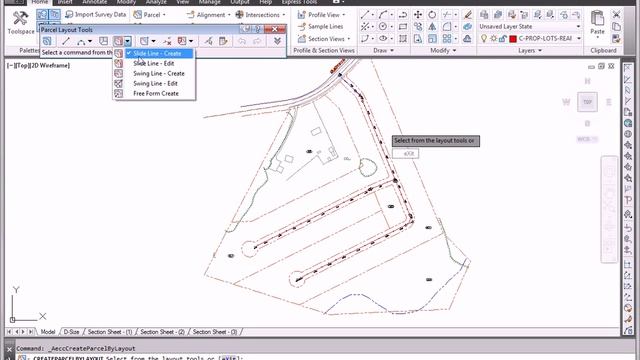Select Slide Line - Edit menu item

click(x=153, y=63)
